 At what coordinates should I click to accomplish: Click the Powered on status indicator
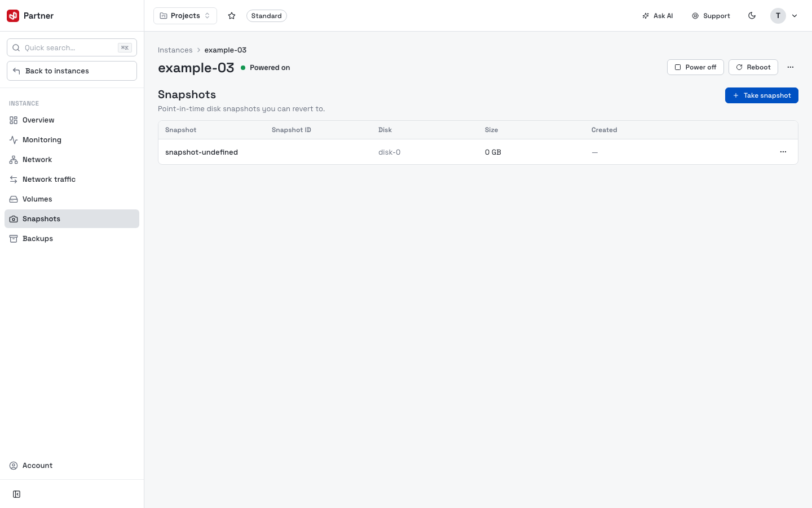266,68
